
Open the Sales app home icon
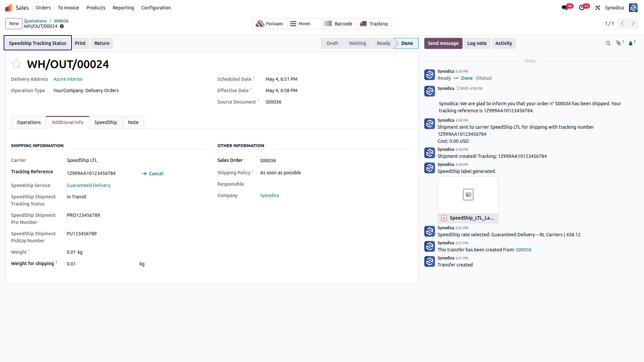(9, 8)
